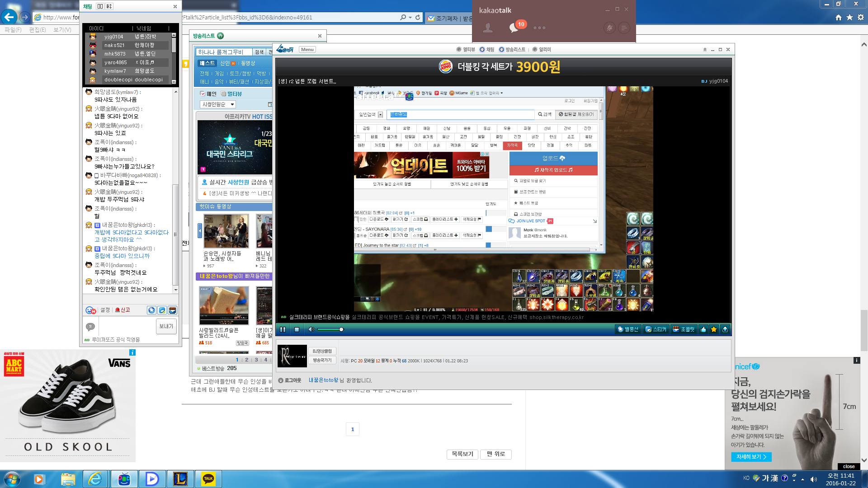Viewport: 868px width, 488px height.
Task: Click the thumbs-up recommend icon
Action: (703, 329)
